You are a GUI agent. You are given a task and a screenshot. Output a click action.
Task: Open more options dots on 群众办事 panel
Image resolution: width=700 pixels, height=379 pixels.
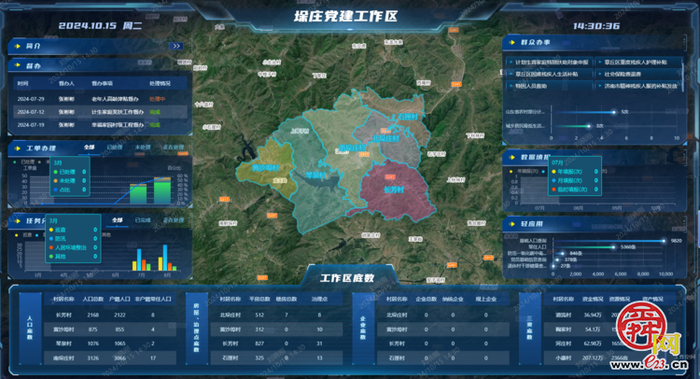pyautogui.click(x=684, y=42)
